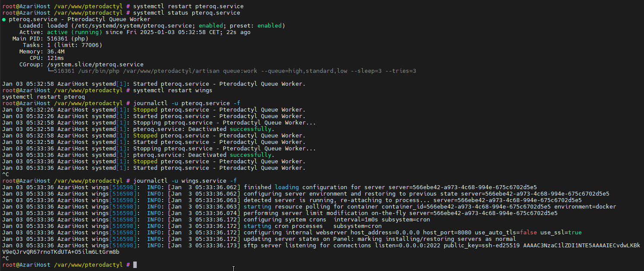This screenshot has width=644, height=271.
Task: Select the Tasks value '1 (limit: 77006)'
Action: pyautogui.click(x=75, y=45)
